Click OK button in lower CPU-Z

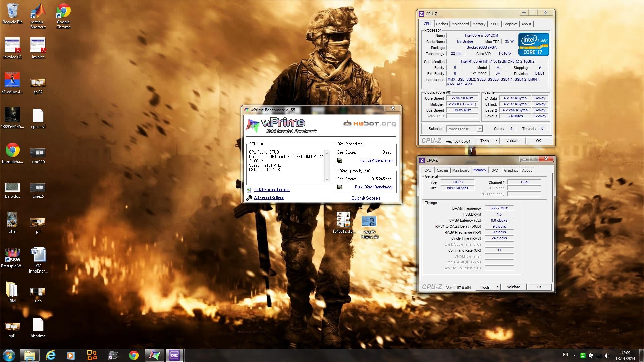(x=539, y=287)
